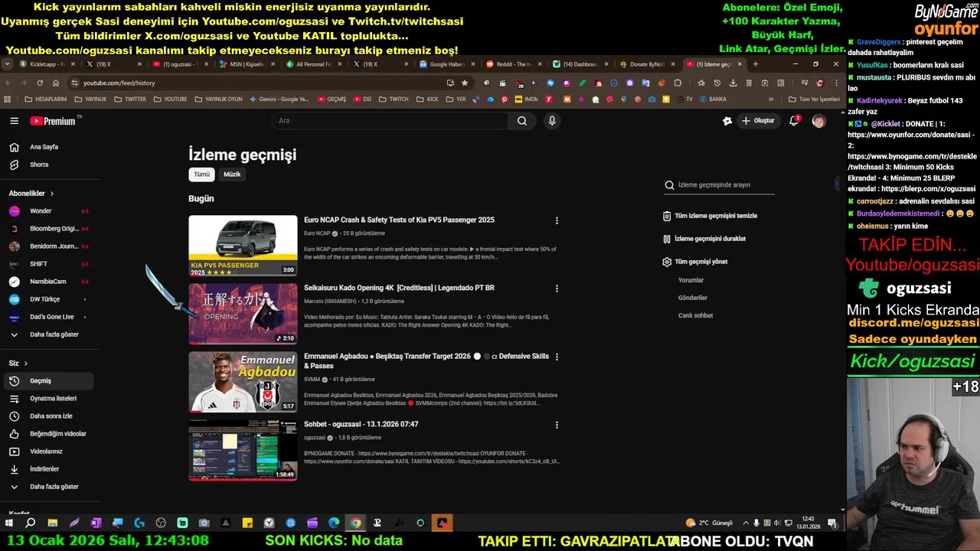Open the Emmanuel Agbadou video thumbnail
The image size is (980, 551).
pos(243,382)
